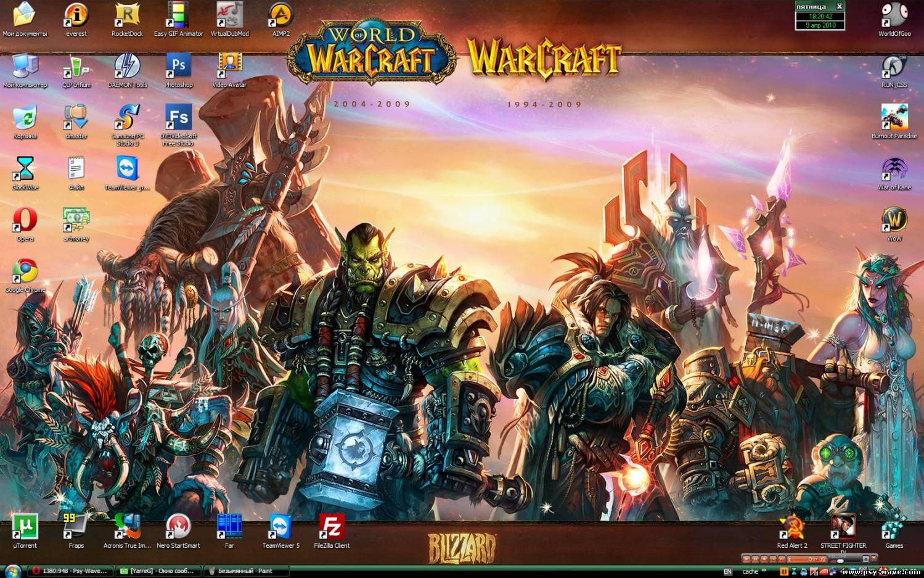Skip to next track in mini player
The width and height of the screenshot is (924, 578).
tap(782, 559)
